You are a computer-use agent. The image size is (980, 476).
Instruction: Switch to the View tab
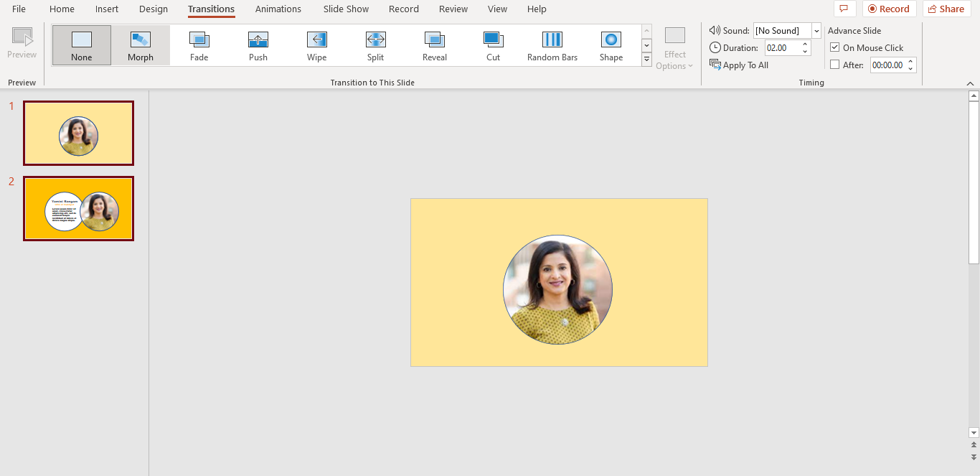(497, 9)
